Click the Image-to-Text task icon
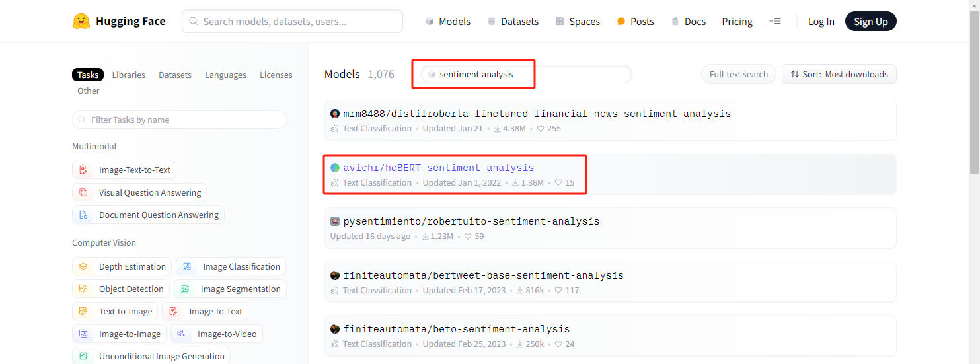Viewport: 980px width, 364px height. (173, 311)
